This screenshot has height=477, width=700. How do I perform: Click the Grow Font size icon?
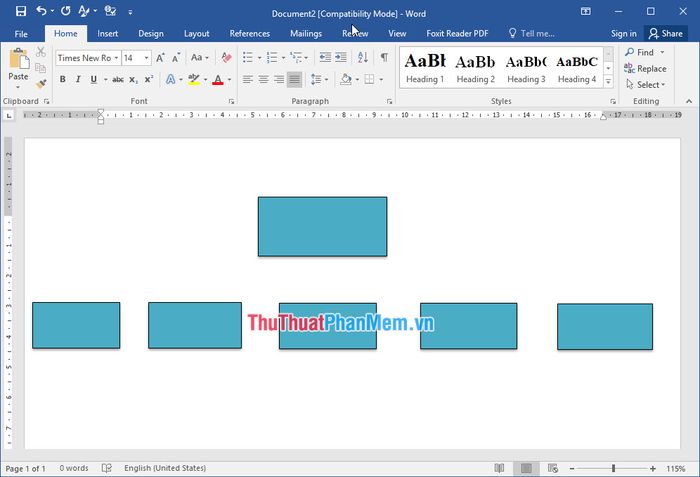[x=160, y=58]
